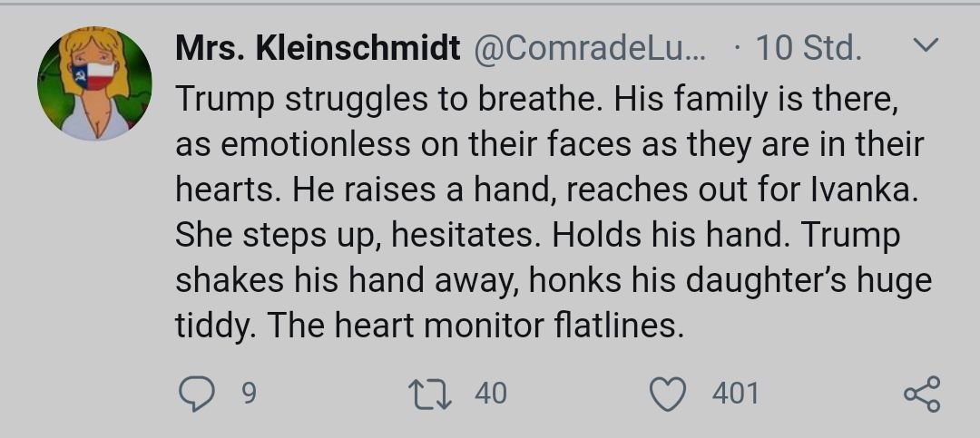This screenshot has width=980, height=438.
Task: Click the line starting 'She steps up, hesitates'
Action: pos(537,236)
